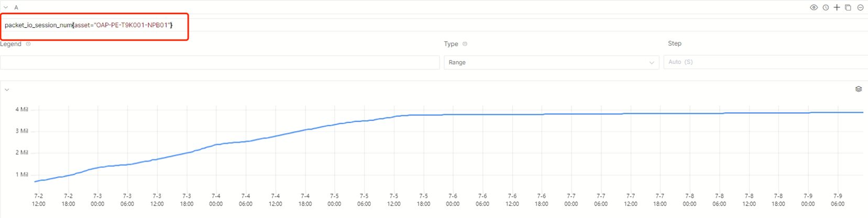Viewport: 868px width, 218px height.
Task: Add a new query with the plus icon
Action: coord(837,7)
